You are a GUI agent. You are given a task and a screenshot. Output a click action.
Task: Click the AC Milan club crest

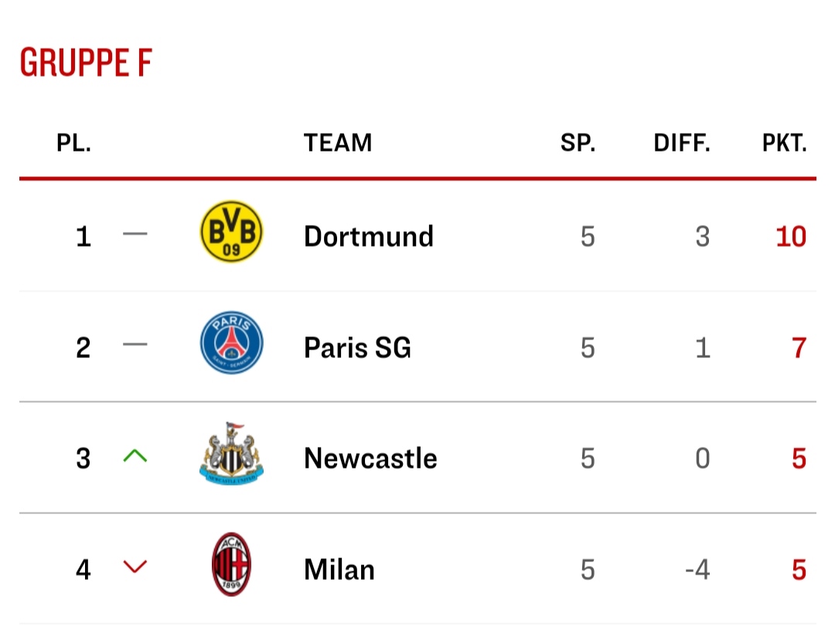pyautogui.click(x=231, y=565)
